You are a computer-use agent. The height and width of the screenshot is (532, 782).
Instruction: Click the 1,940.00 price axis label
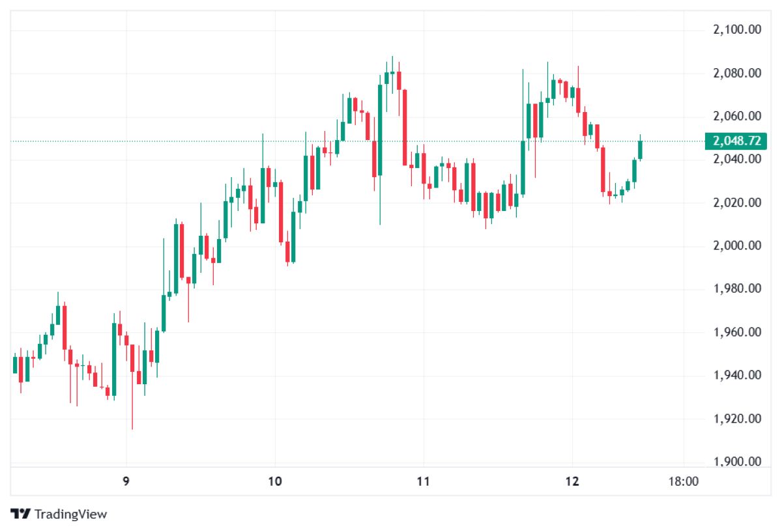click(738, 375)
